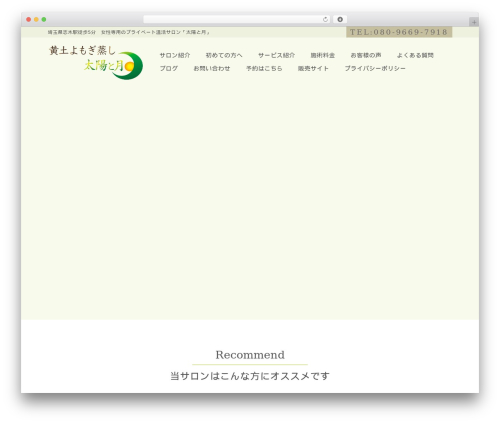Click the 太陽と月 salon logo

point(96,63)
